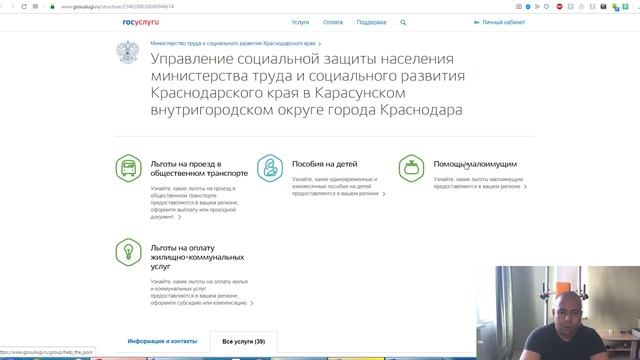
Task: Follow Министерство труда breadcrumb link
Action: coord(233,43)
